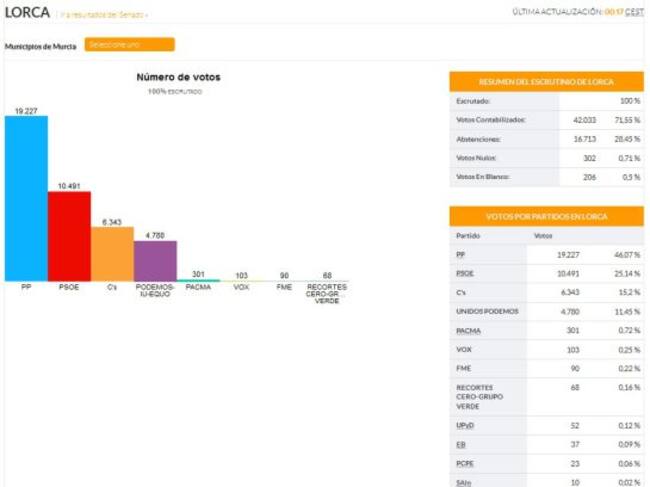Follow the 'Ir a resultados del Senado' link
650x487 pixels.
pos(105,15)
